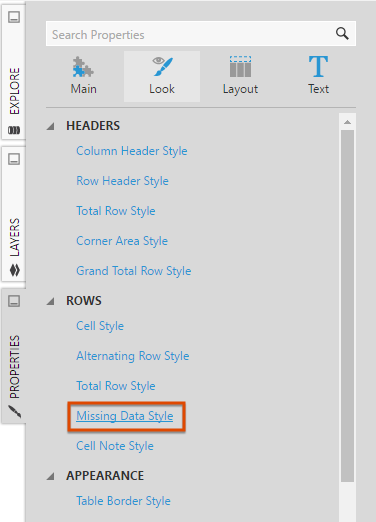Click the Layers panel pin box icon

[14, 159]
